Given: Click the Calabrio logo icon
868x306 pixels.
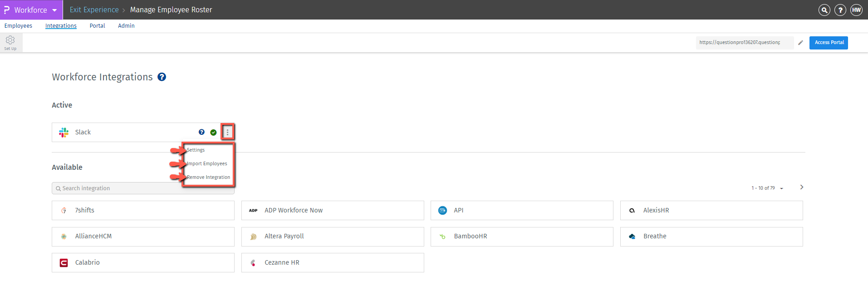Looking at the screenshot, I should 64,263.
